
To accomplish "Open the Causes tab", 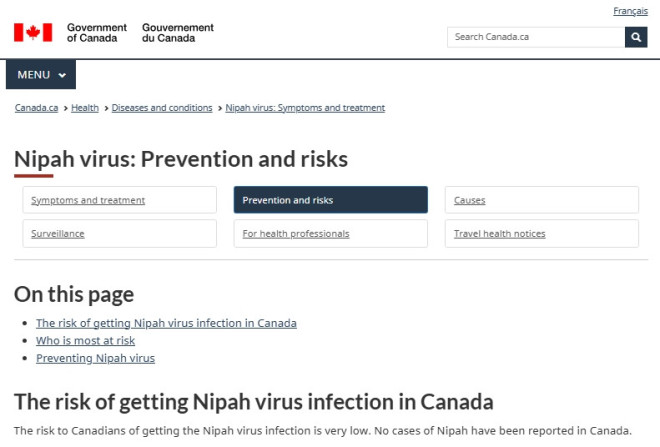I will click(x=469, y=200).
